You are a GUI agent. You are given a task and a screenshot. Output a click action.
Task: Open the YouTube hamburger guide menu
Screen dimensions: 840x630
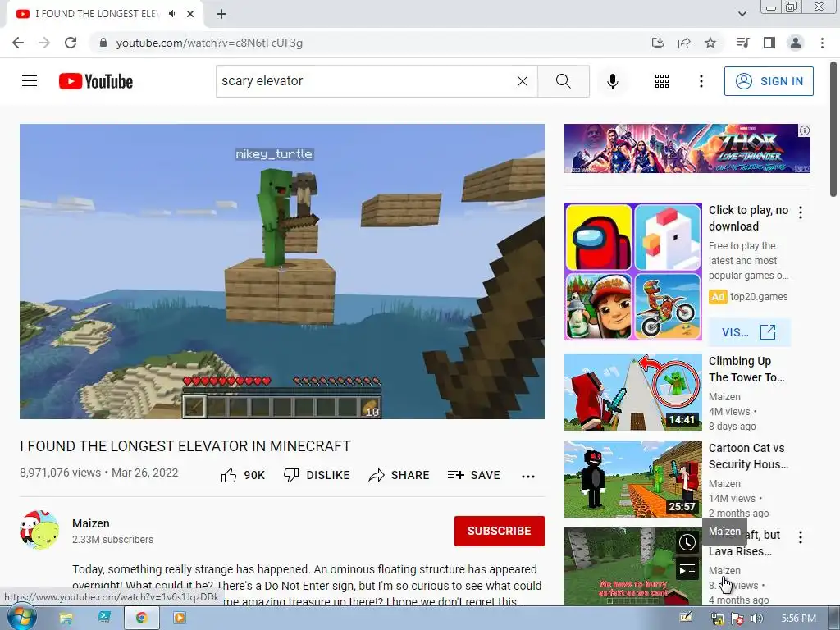click(x=30, y=81)
